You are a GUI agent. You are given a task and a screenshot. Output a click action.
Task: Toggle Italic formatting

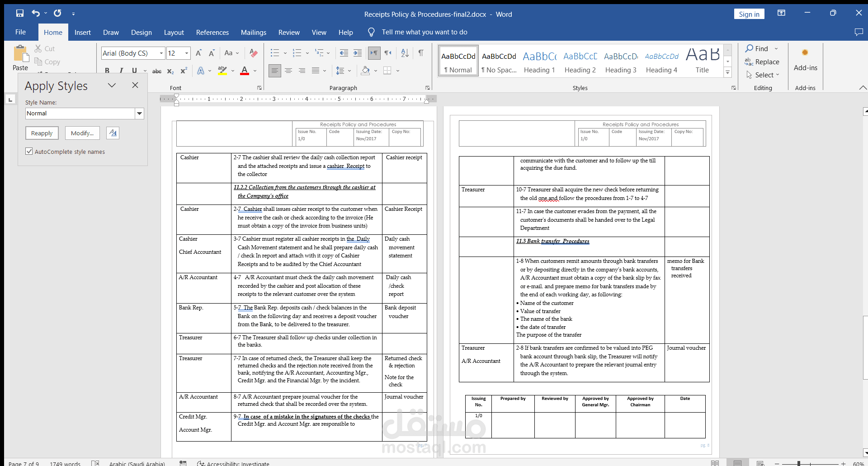(121, 71)
